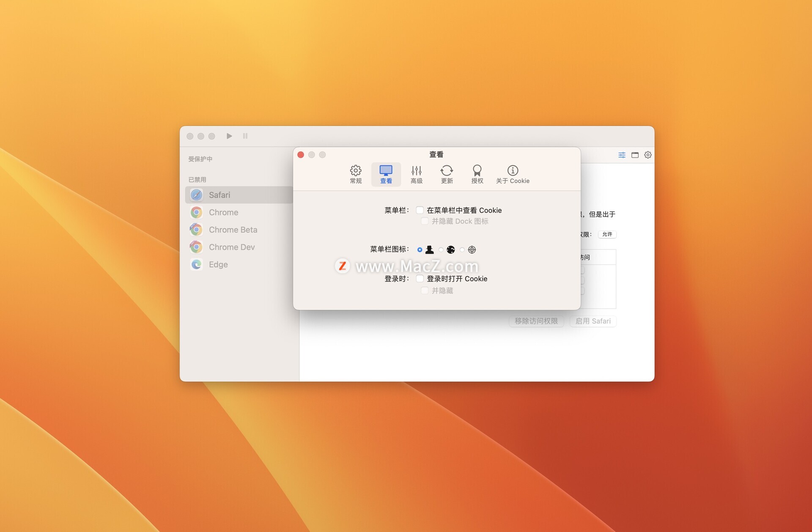Select Safari in the browser sidebar
812x532 pixels.
[x=239, y=195]
